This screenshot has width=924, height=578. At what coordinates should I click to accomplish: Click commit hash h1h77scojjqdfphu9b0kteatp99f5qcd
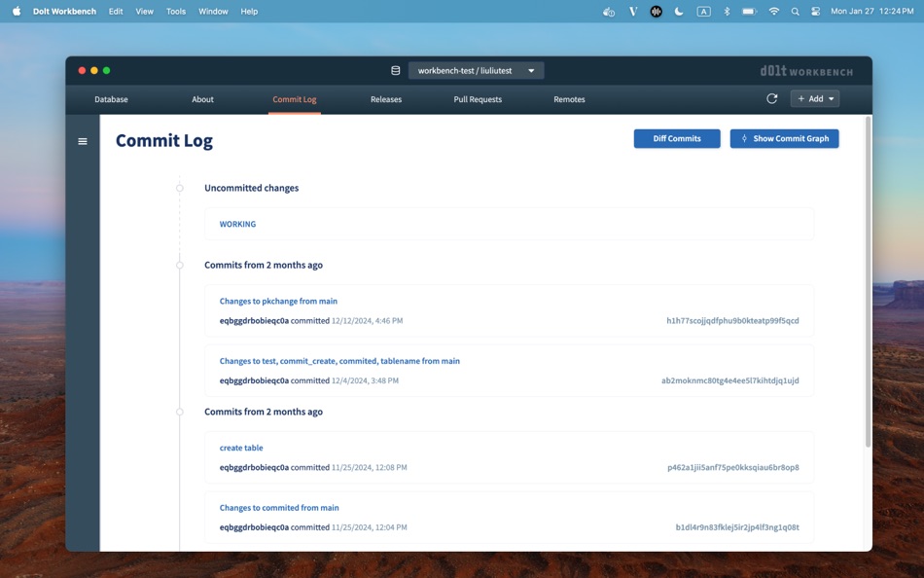(x=732, y=321)
